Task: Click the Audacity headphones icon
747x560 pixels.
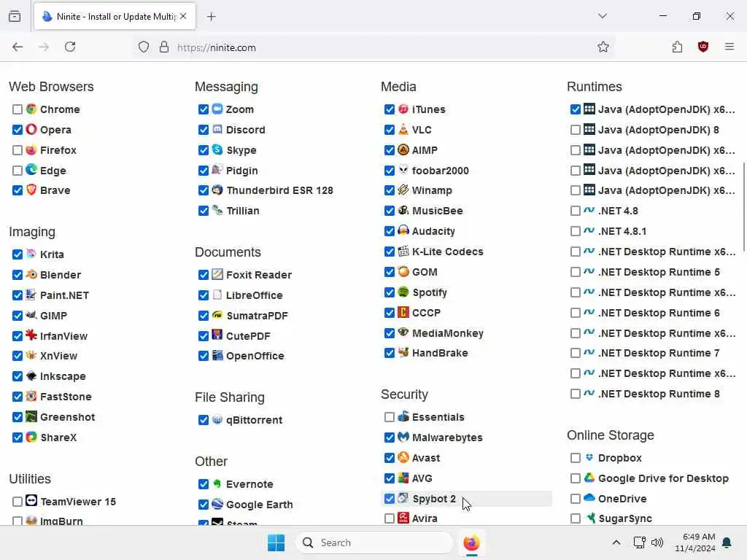Action: pos(403,231)
